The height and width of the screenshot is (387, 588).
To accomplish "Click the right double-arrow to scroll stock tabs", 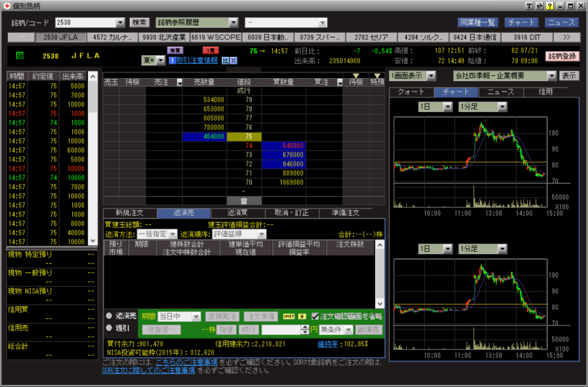I will (567, 37).
